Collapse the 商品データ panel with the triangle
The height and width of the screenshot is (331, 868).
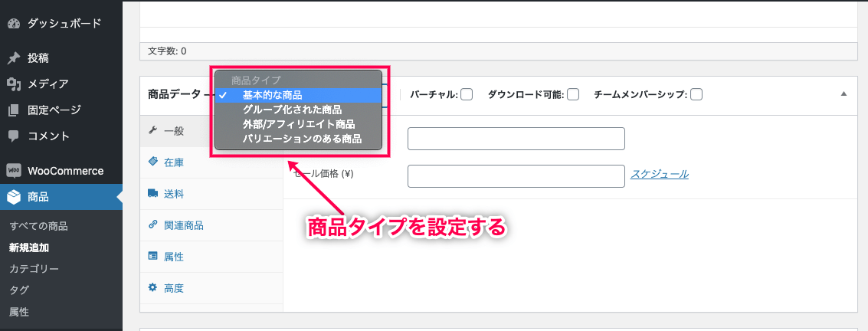coord(843,94)
